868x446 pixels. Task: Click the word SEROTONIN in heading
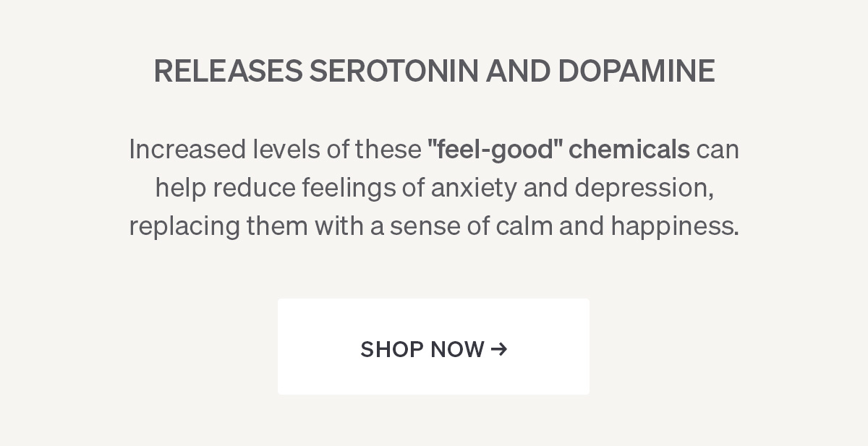tap(394, 71)
